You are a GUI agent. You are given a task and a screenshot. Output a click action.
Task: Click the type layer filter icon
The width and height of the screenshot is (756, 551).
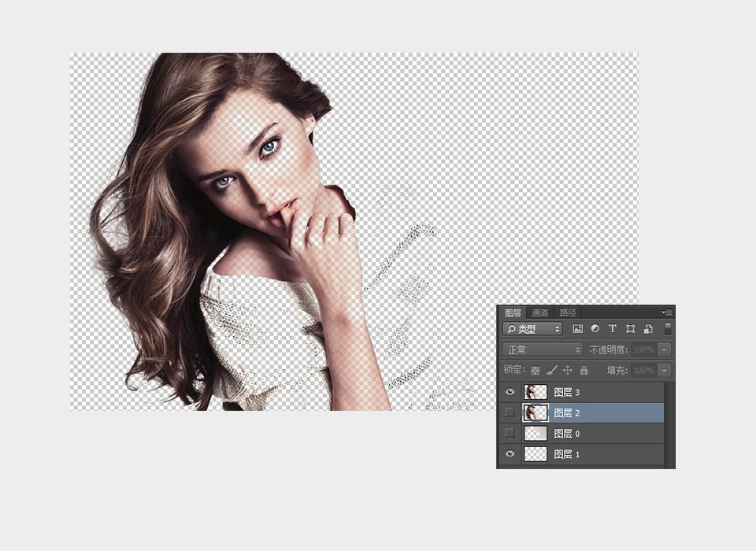(612, 329)
